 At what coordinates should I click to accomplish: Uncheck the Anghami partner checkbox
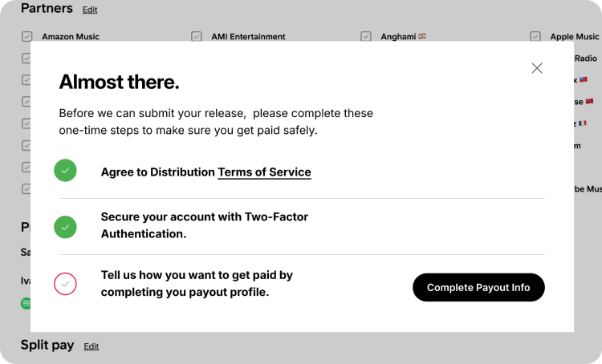coord(365,36)
